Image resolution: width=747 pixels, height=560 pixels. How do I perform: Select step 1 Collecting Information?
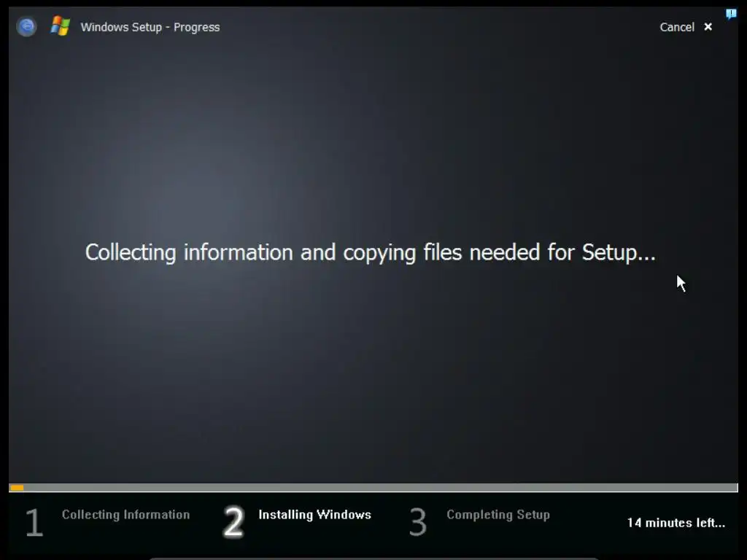coord(108,522)
